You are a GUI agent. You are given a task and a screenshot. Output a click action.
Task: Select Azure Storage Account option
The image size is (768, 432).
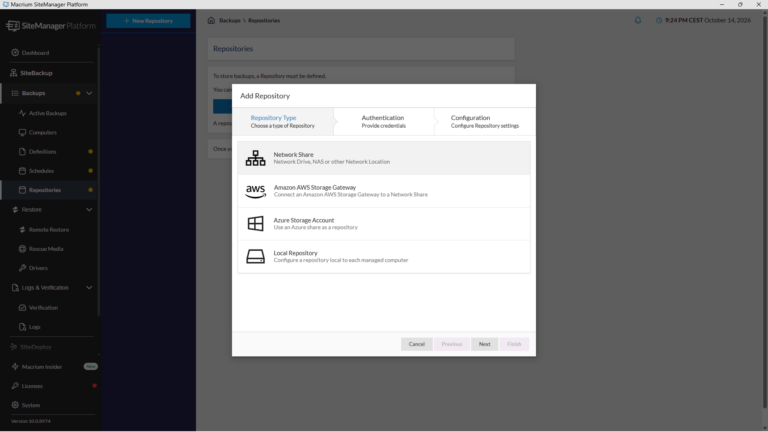coord(384,224)
